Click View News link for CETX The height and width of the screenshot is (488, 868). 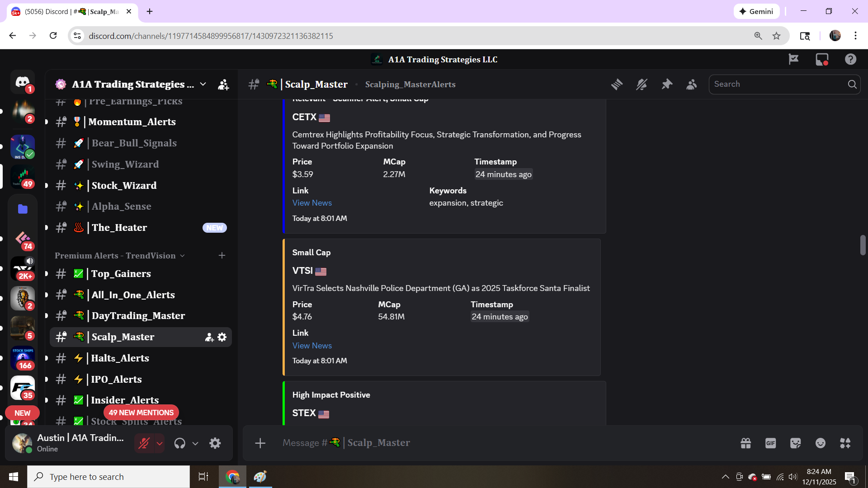312,203
